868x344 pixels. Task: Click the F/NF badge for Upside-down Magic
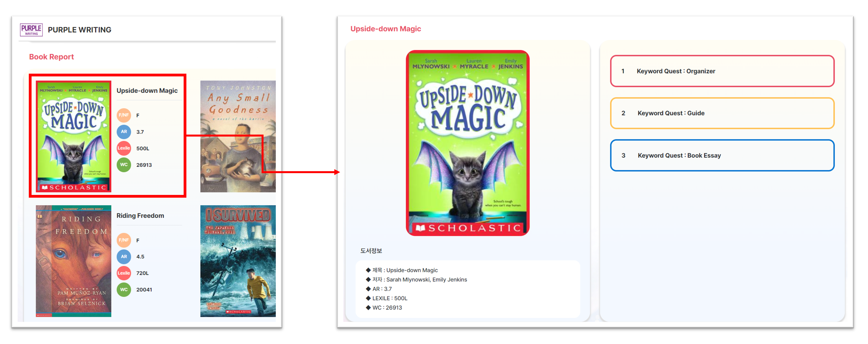point(124,115)
